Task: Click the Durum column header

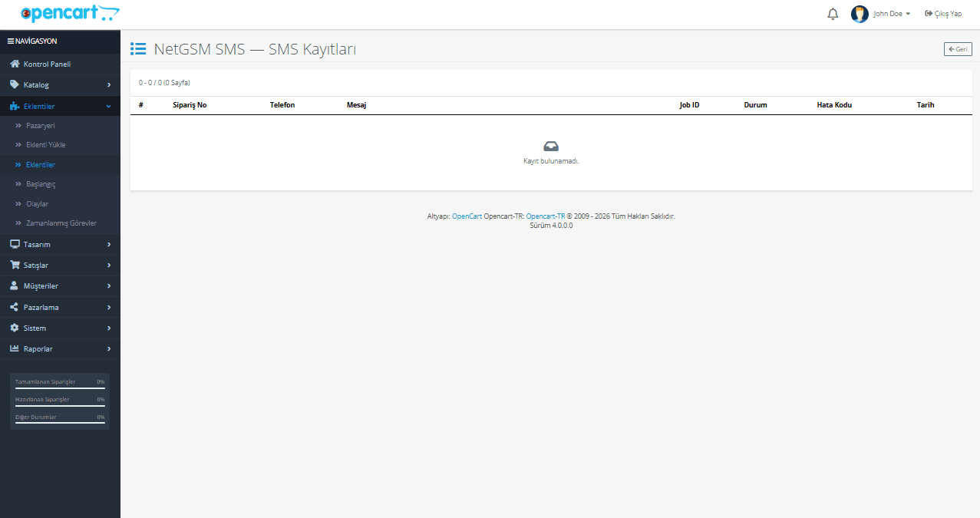Action: pyautogui.click(x=755, y=105)
